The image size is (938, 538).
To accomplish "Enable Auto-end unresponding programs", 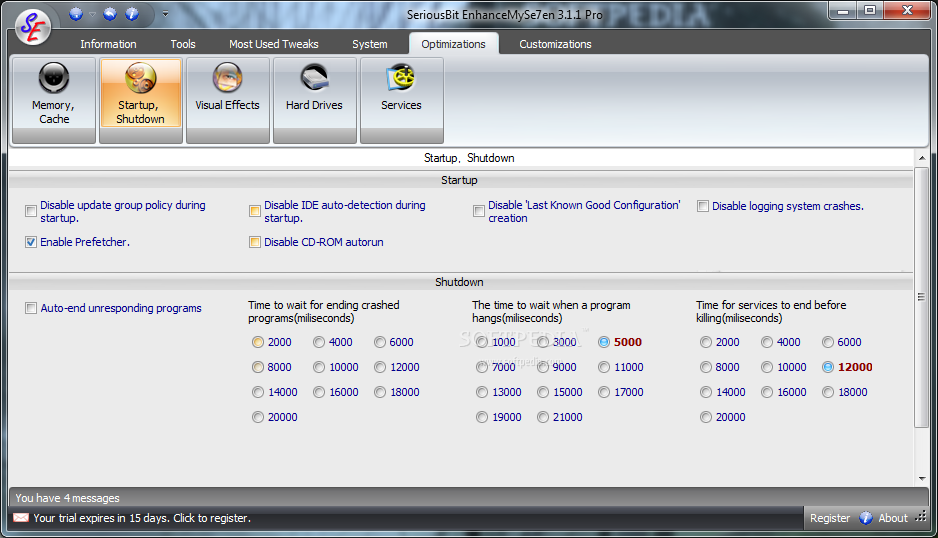I will pyautogui.click(x=31, y=308).
